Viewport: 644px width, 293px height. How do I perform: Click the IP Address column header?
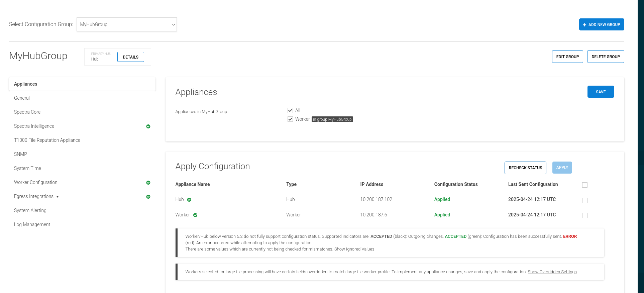371,184
